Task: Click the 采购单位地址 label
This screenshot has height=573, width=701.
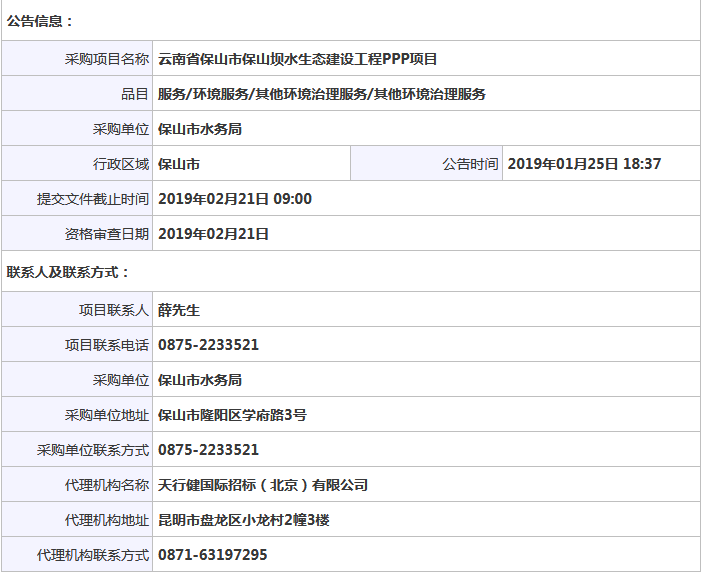Action: tap(106, 415)
